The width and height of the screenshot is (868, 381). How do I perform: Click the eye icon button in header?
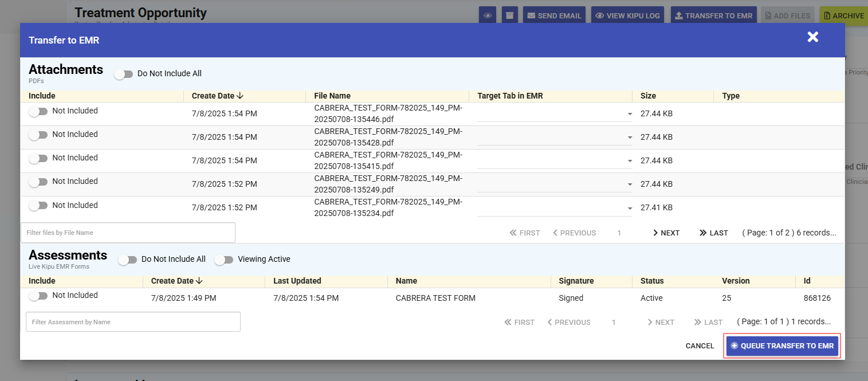488,15
